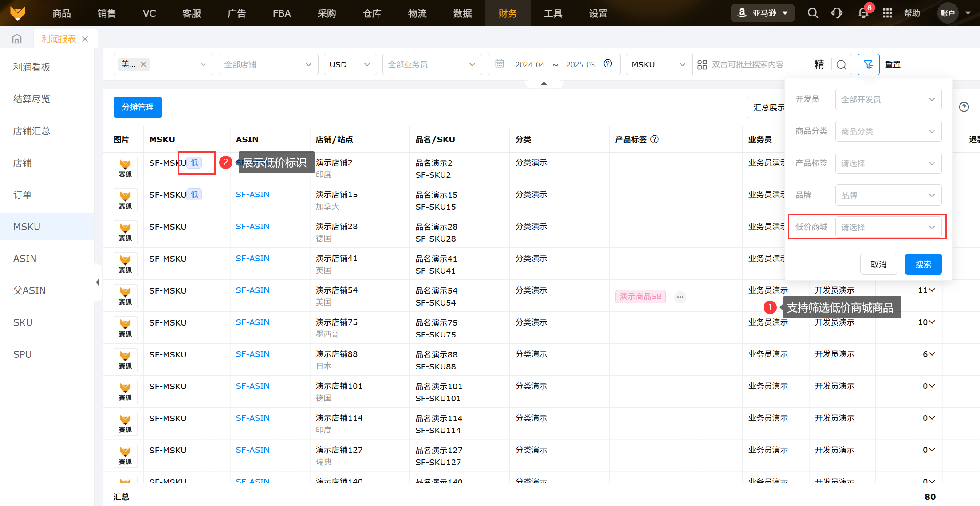Toggle the 精 exact match search option

pos(819,65)
